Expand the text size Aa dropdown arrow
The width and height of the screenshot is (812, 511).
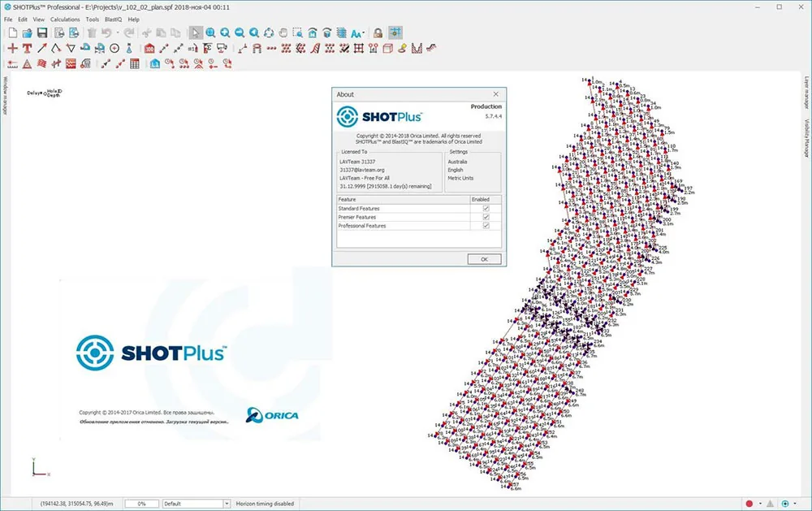pos(364,33)
